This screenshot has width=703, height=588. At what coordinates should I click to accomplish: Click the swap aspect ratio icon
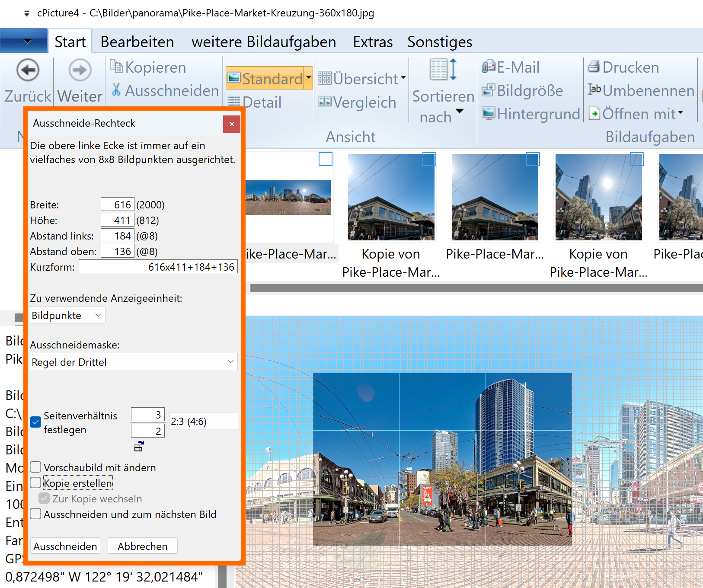pyautogui.click(x=139, y=447)
